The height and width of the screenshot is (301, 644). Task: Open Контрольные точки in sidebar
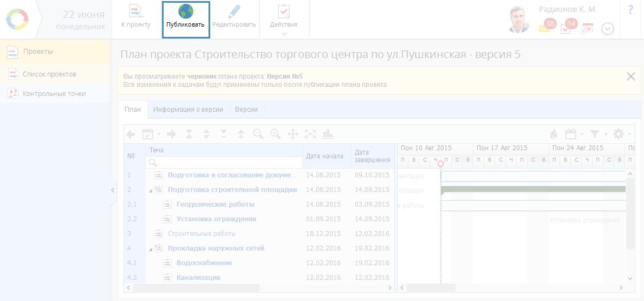(54, 94)
